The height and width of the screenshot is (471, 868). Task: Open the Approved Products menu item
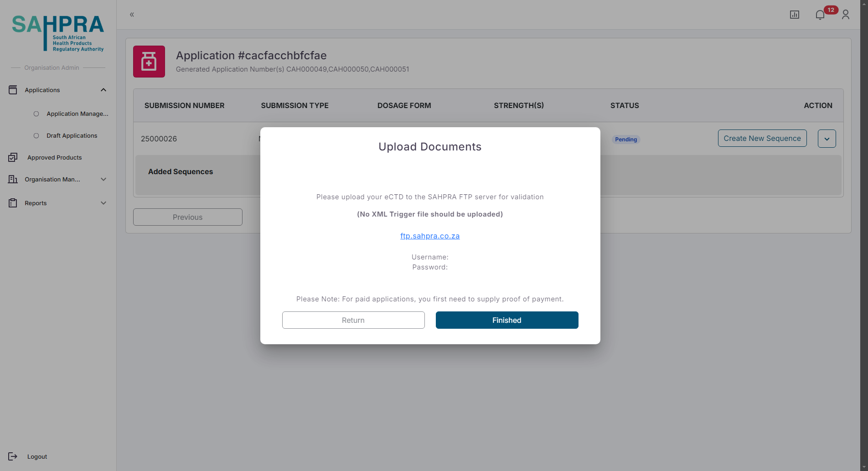pyautogui.click(x=55, y=158)
